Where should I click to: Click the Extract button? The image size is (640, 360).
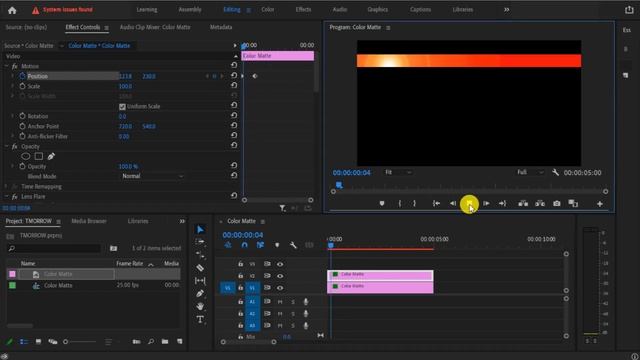[x=540, y=203]
